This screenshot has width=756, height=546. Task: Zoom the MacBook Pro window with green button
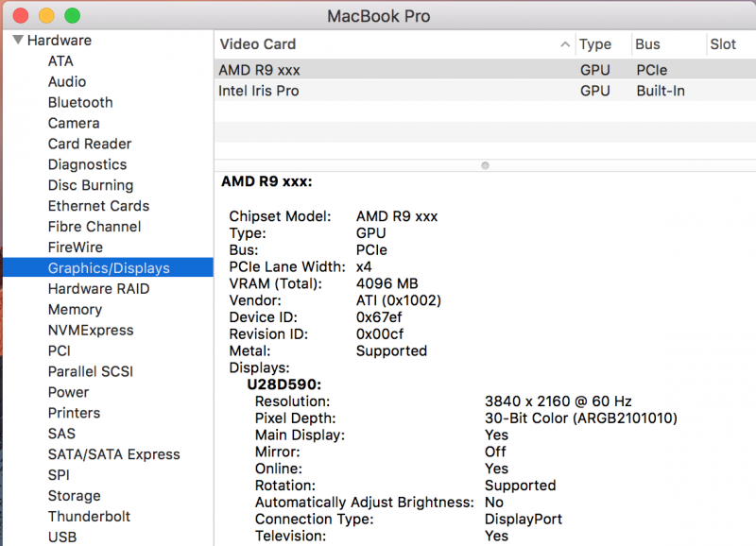click(73, 15)
